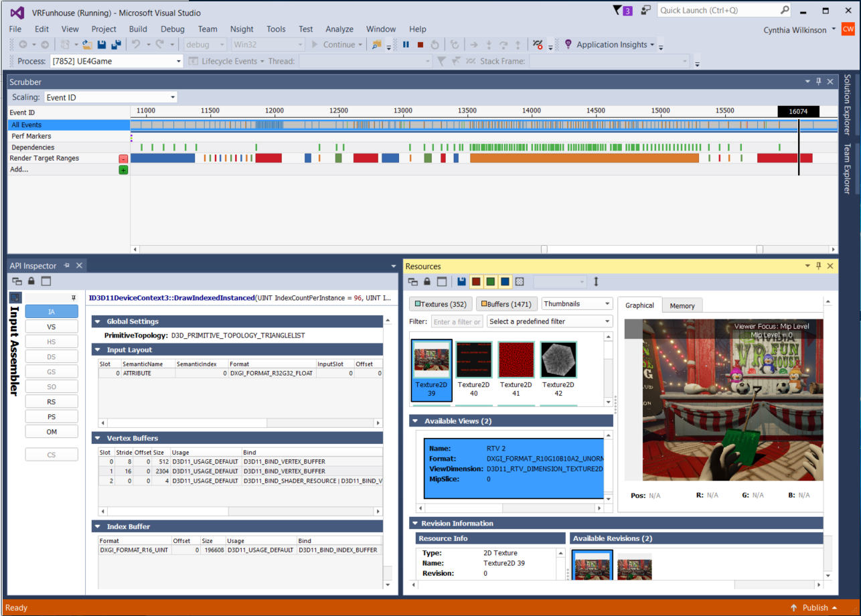Screen dimensions: 861x616
Task: Click the green plus icon beside Add...
Action: pos(123,170)
